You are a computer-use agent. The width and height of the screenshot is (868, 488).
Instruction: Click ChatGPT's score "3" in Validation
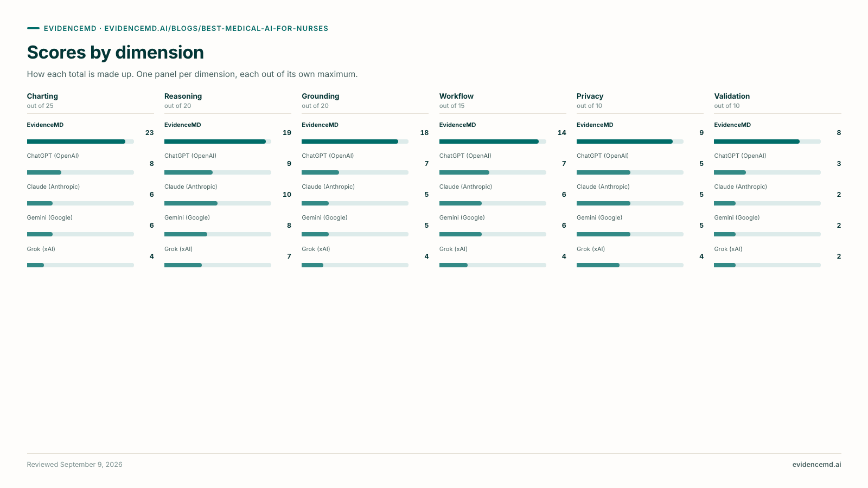[x=839, y=164]
